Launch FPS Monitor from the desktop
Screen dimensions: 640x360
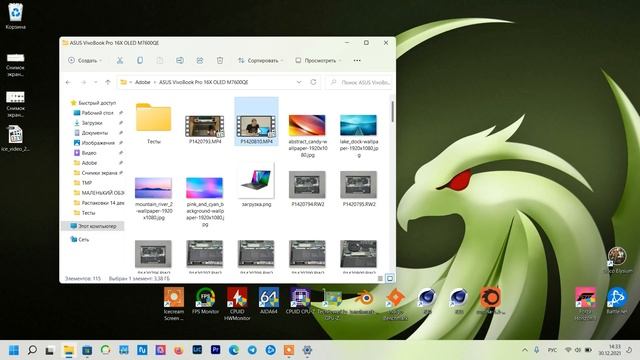[205, 301]
